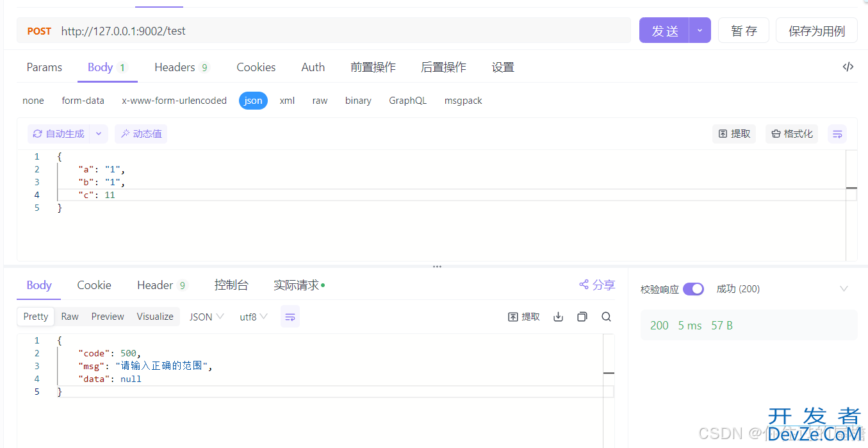This screenshot has height=448, width=868.
Task: Click the word wrap icon in request editor
Action: point(837,134)
